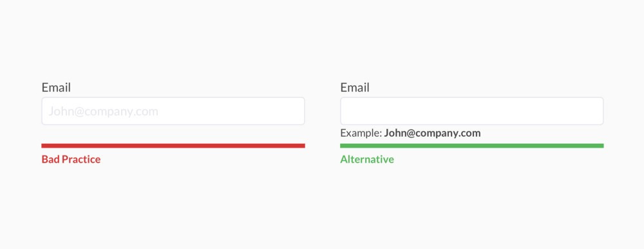Click the word Bad in red caption

coord(50,159)
